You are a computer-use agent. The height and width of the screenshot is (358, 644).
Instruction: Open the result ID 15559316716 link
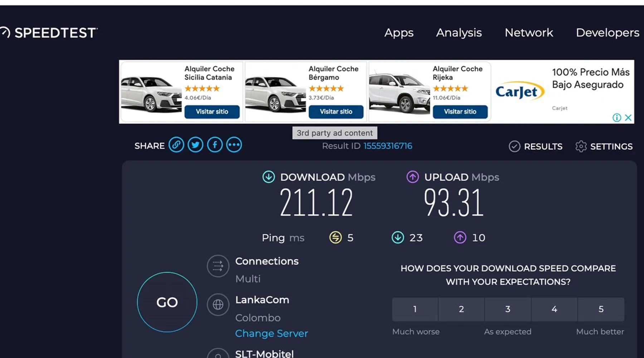tap(388, 146)
